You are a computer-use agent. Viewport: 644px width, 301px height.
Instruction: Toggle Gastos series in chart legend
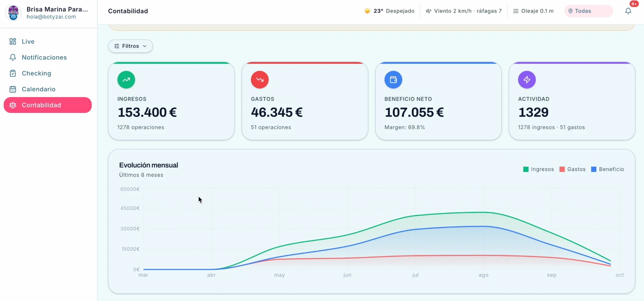click(x=573, y=169)
